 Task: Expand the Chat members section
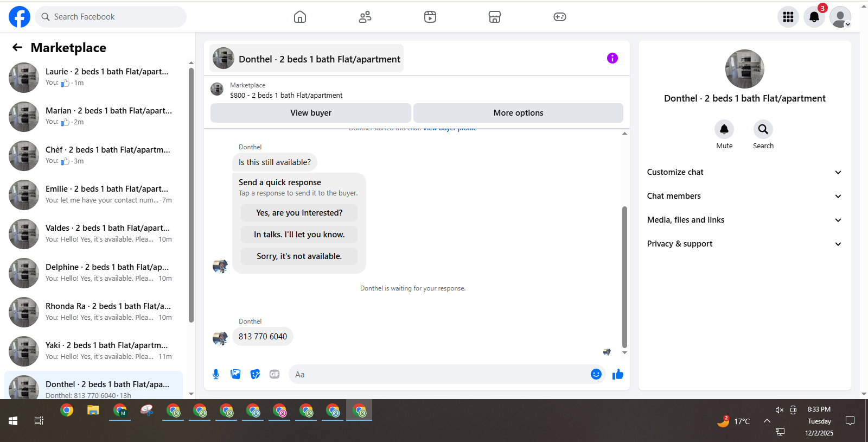pos(744,196)
